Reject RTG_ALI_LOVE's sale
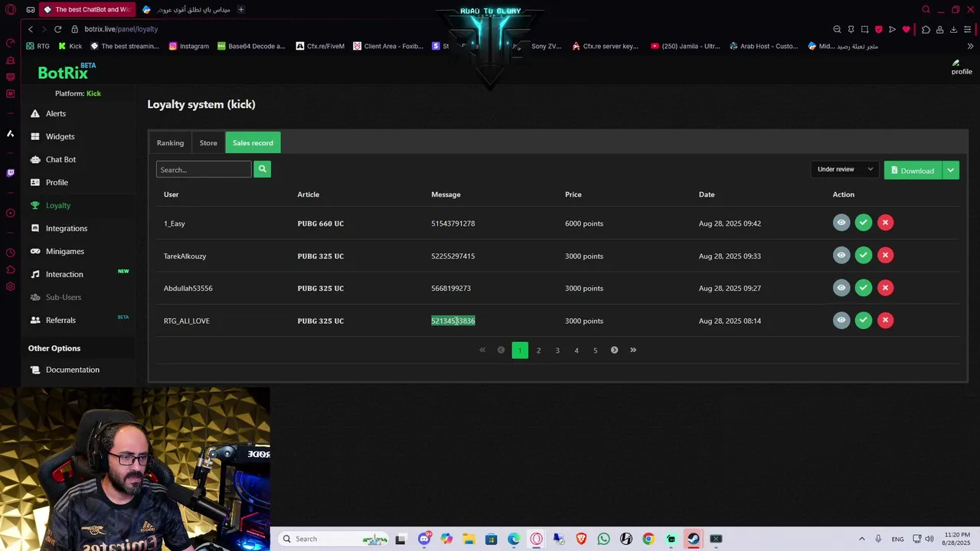Viewport: 980px width, 551px height. tap(885, 321)
